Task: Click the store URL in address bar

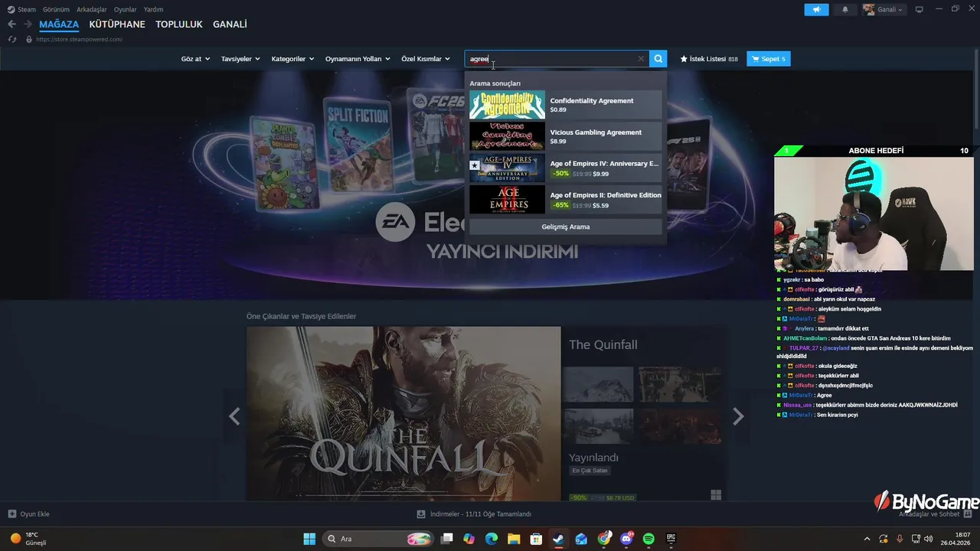Action: click(79, 39)
